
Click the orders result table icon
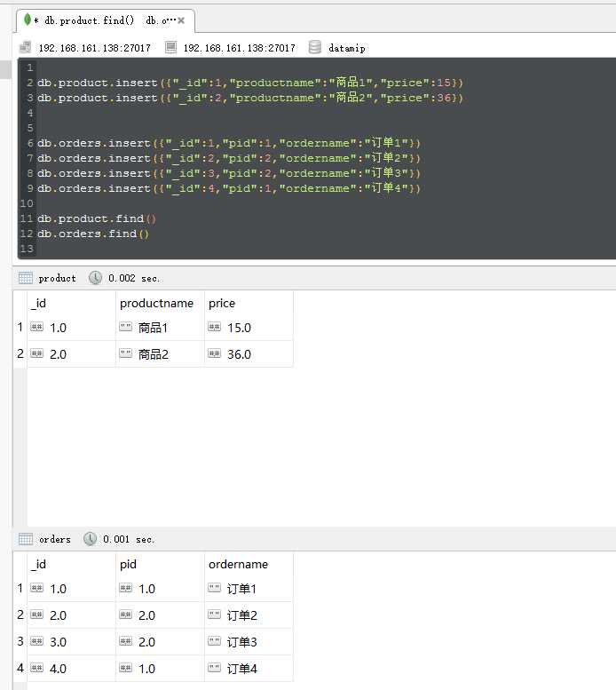[26, 539]
